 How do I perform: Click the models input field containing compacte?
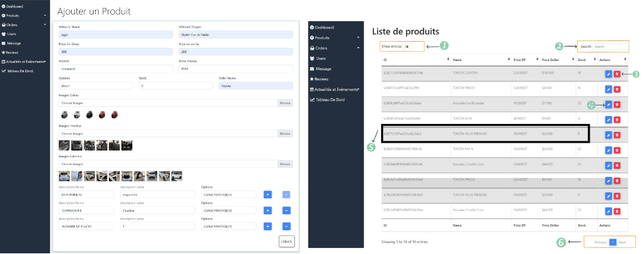click(x=116, y=68)
